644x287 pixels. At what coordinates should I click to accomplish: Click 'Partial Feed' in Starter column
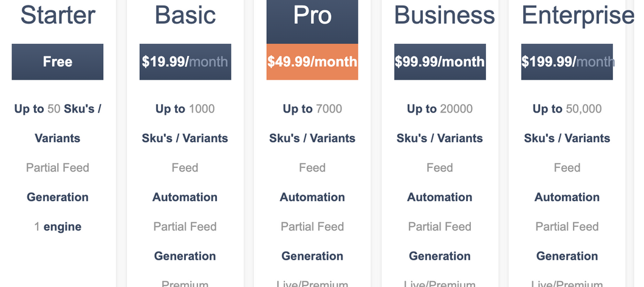58,167
